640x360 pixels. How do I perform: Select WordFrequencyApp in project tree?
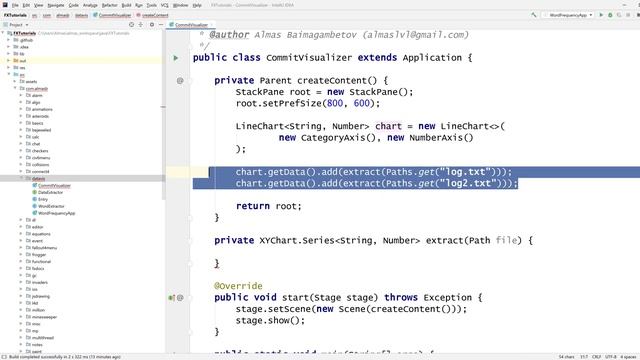tap(56, 213)
